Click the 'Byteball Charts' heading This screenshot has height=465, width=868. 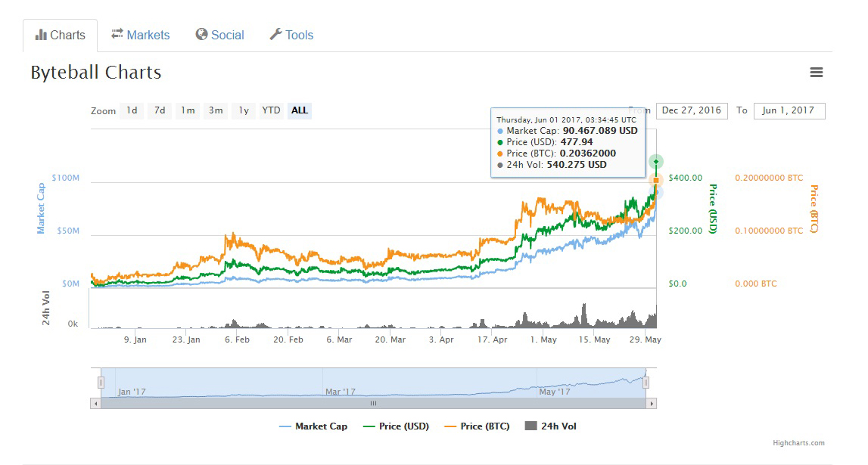[96, 73]
